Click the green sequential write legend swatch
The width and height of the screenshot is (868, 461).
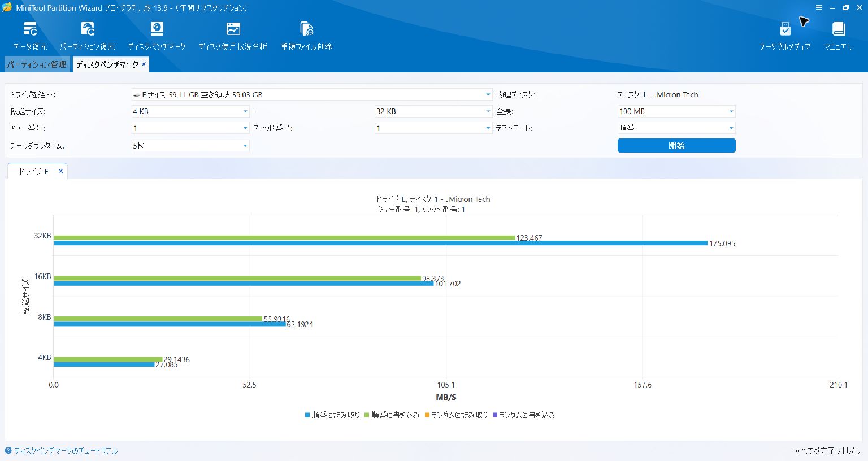pyautogui.click(x=367, y=415)
